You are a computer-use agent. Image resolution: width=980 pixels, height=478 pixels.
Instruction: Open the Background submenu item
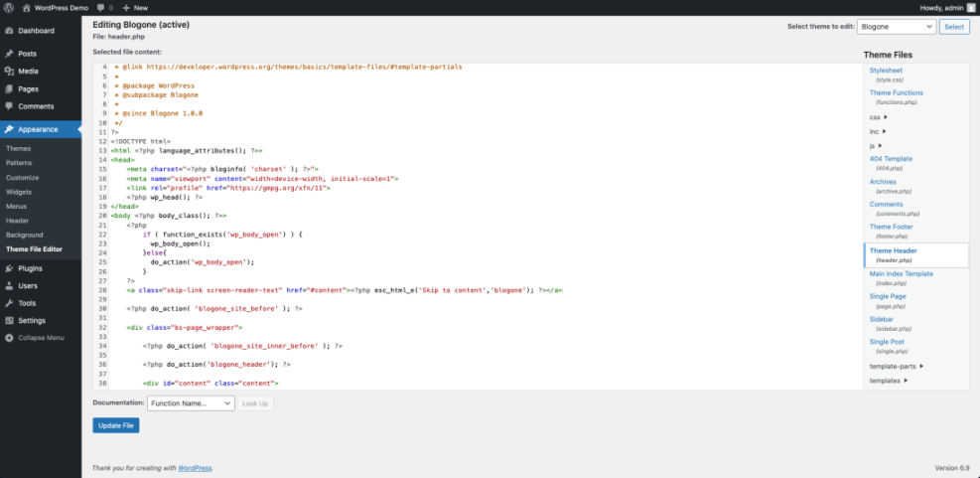click(x=25, y=236)
